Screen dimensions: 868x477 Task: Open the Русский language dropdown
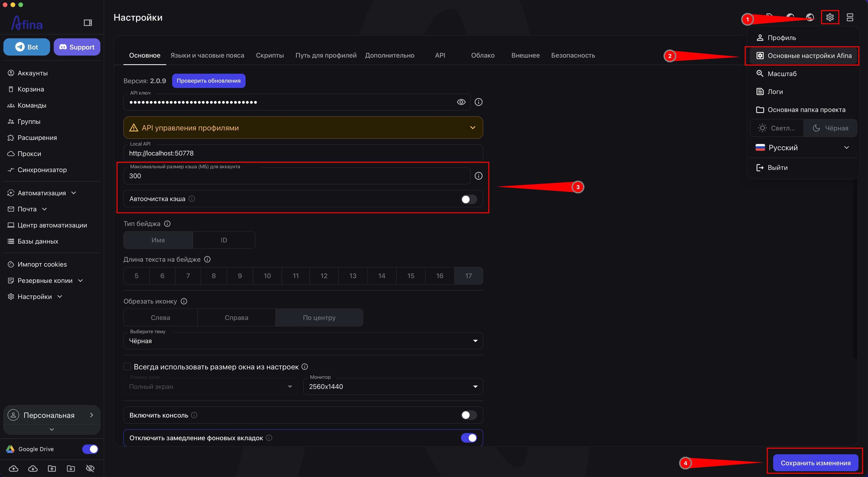point(803,147)
